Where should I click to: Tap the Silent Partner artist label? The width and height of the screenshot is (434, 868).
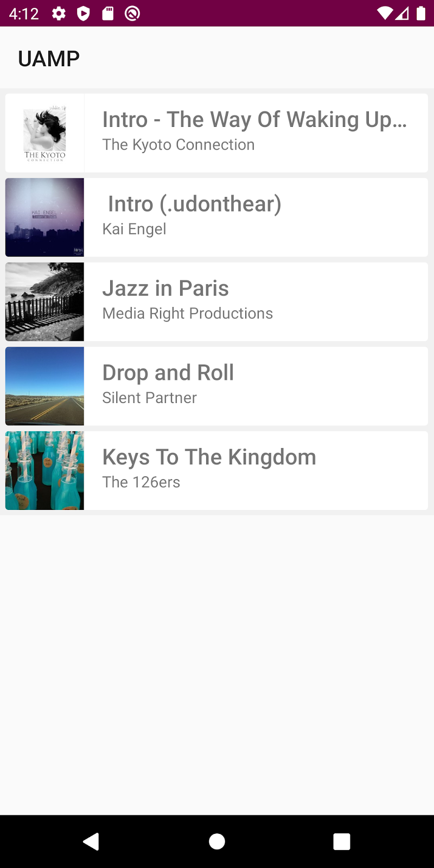(149, 398)
